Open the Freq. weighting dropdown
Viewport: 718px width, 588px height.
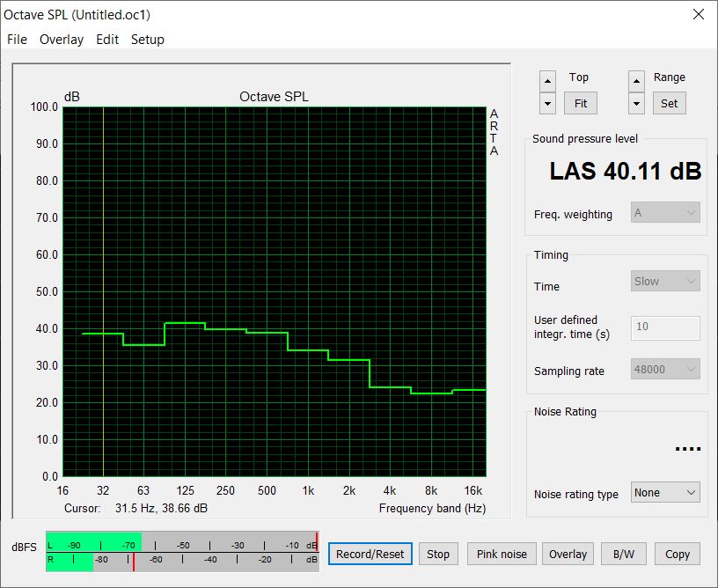(665, 212)
